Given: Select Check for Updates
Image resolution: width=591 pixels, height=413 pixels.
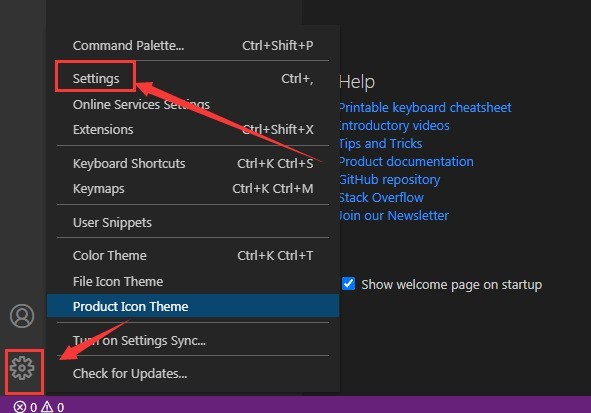Looking at the screenshot, I should (193, 373).
